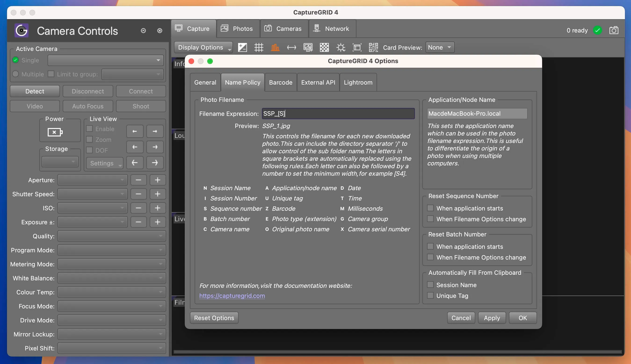Enable clipboard auto-fill for Session Name
The image size is (631, 364).
point(430,285)
